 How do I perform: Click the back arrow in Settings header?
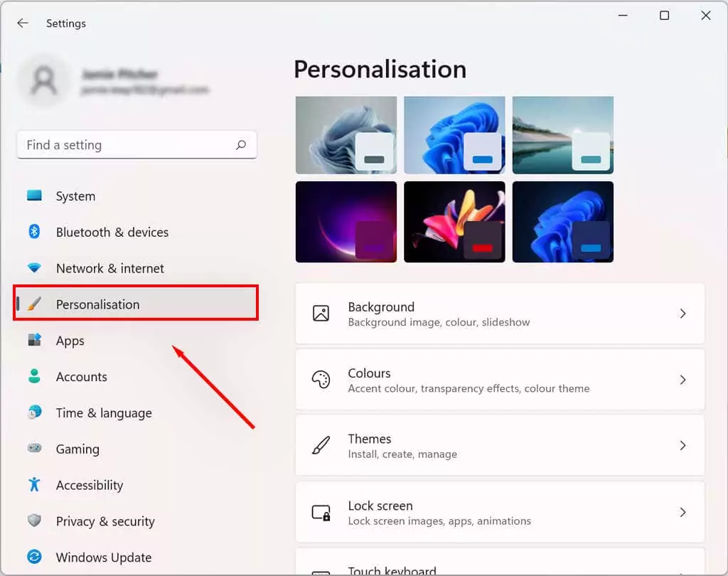[23, 23]
